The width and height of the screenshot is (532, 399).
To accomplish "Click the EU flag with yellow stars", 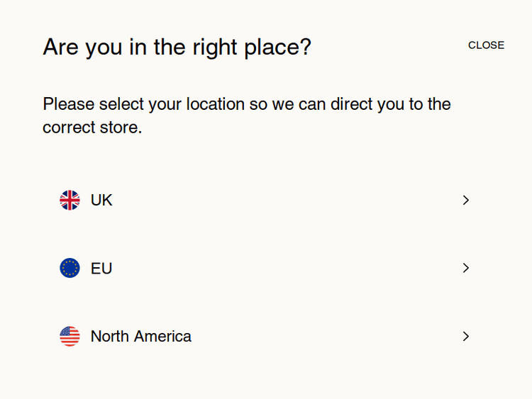I will point(70,268).
